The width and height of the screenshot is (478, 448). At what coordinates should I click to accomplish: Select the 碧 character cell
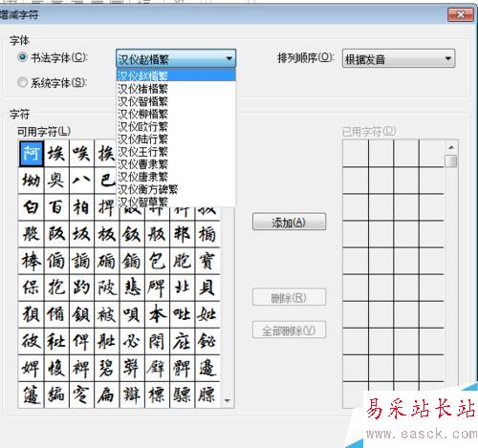click(x=107, y=369)
